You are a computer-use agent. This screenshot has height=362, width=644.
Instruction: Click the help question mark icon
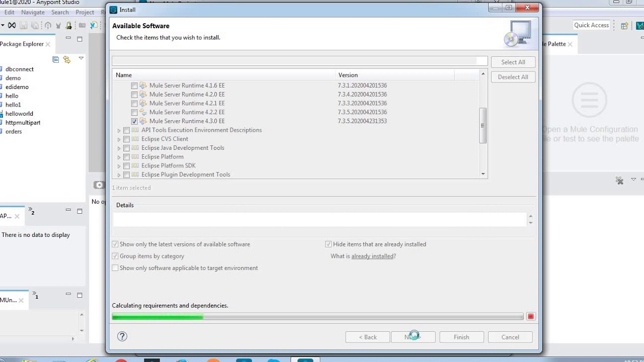[122, 336]
